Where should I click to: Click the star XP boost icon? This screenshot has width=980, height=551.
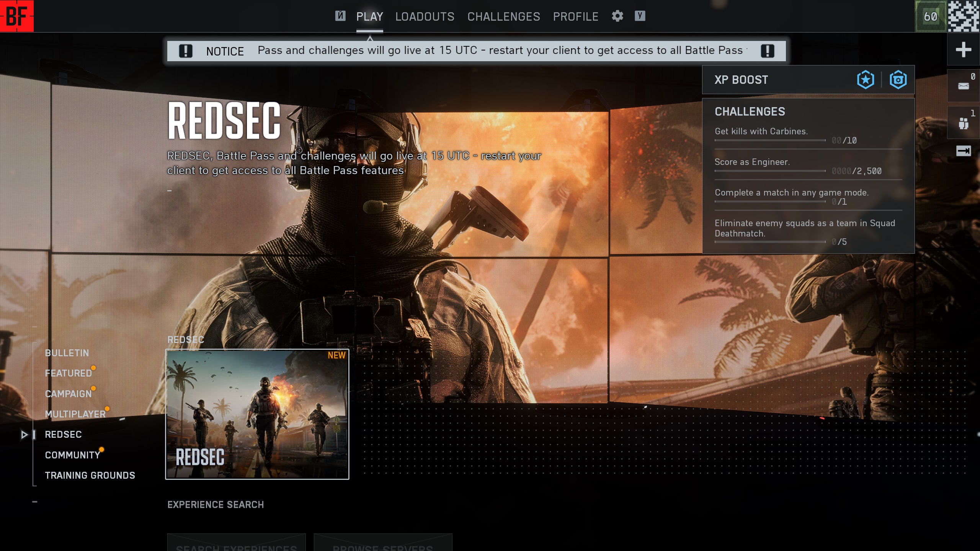[x=865, y=80]
